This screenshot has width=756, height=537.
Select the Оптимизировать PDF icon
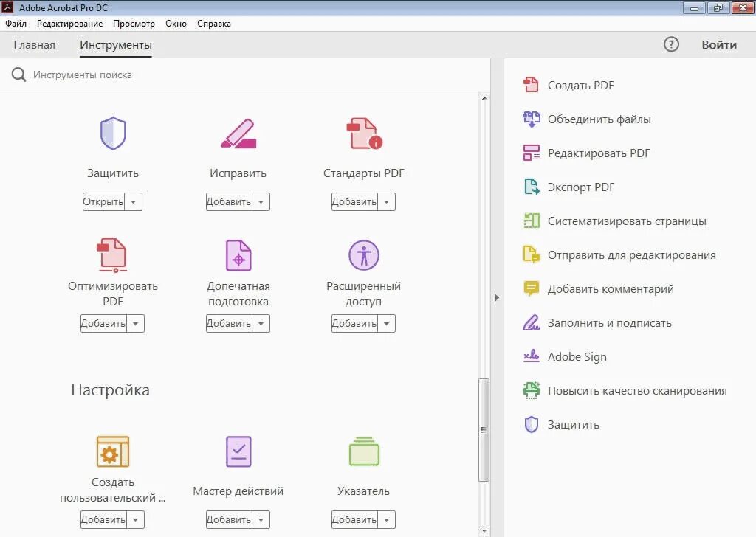point(111,254)
